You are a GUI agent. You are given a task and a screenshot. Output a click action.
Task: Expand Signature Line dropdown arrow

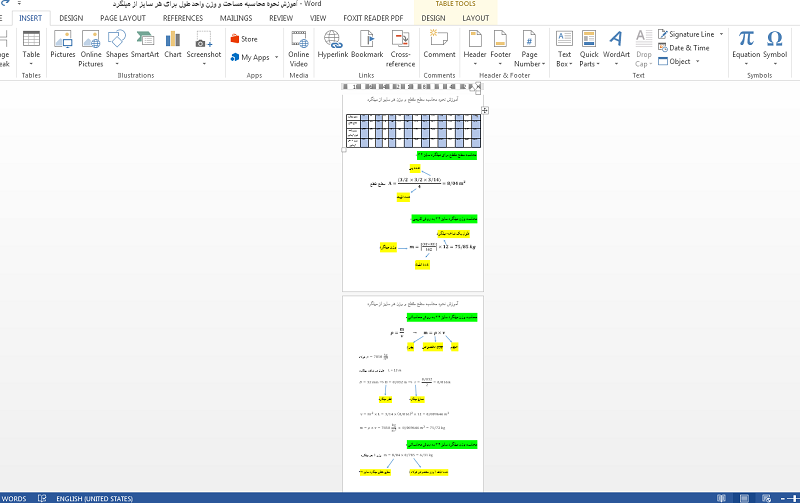point(721,34)
